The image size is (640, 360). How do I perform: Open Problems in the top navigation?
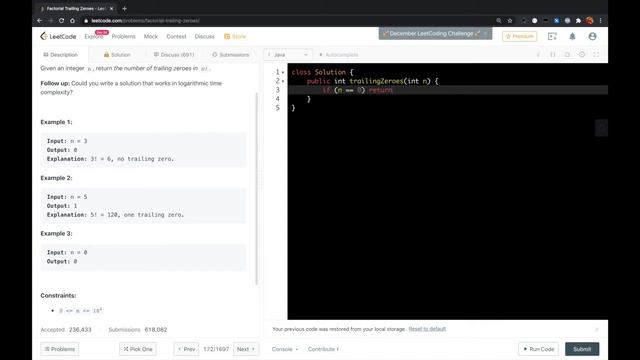coord(123,36)
